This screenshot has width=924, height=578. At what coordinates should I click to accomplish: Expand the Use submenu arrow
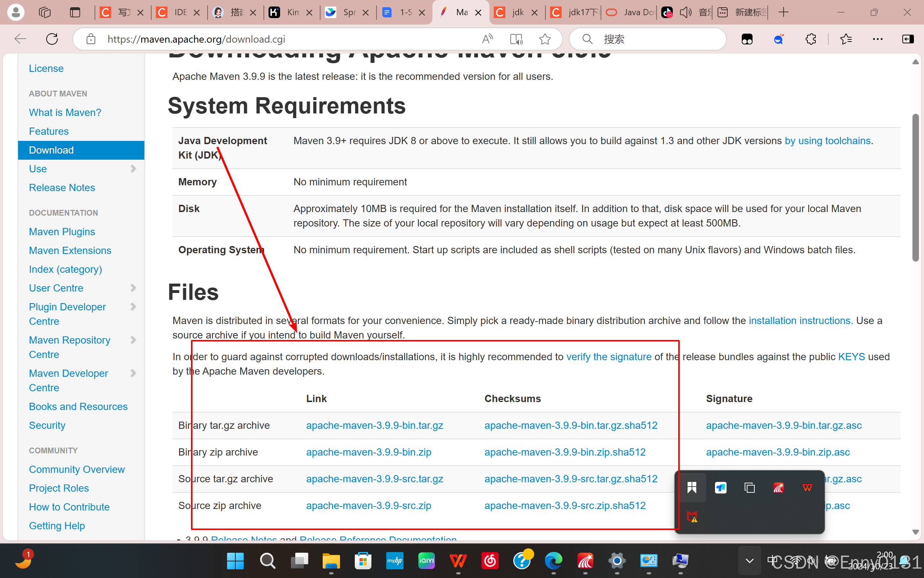pyautogui.click(x=133, y=169)
